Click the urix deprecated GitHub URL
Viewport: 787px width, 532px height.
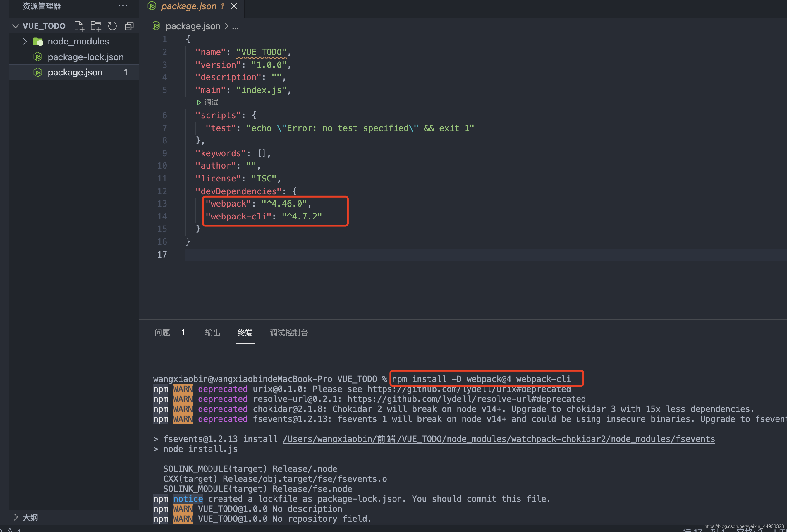(x=469, y=389)
